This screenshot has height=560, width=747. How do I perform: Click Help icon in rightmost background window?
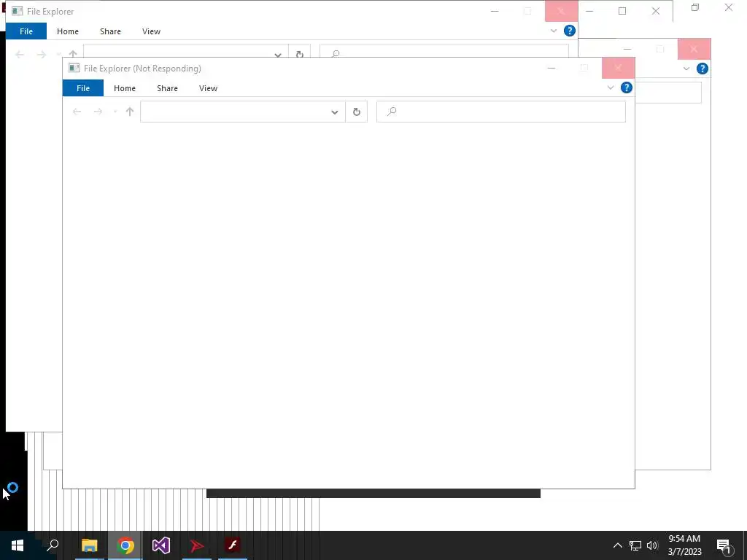click(x=703, y=69)
